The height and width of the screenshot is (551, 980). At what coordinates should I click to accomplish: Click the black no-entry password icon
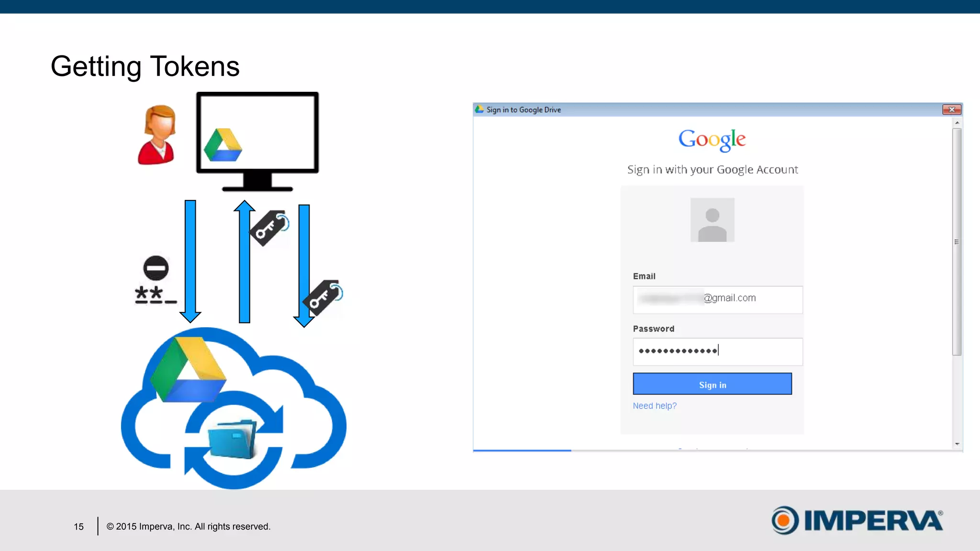pos(156,268)
